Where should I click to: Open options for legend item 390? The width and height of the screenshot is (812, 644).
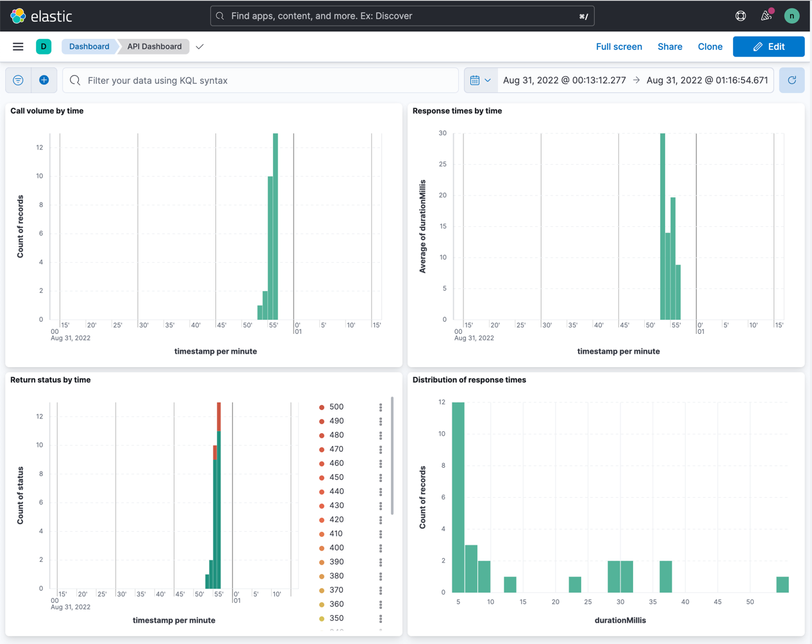[x=381, y=562]
